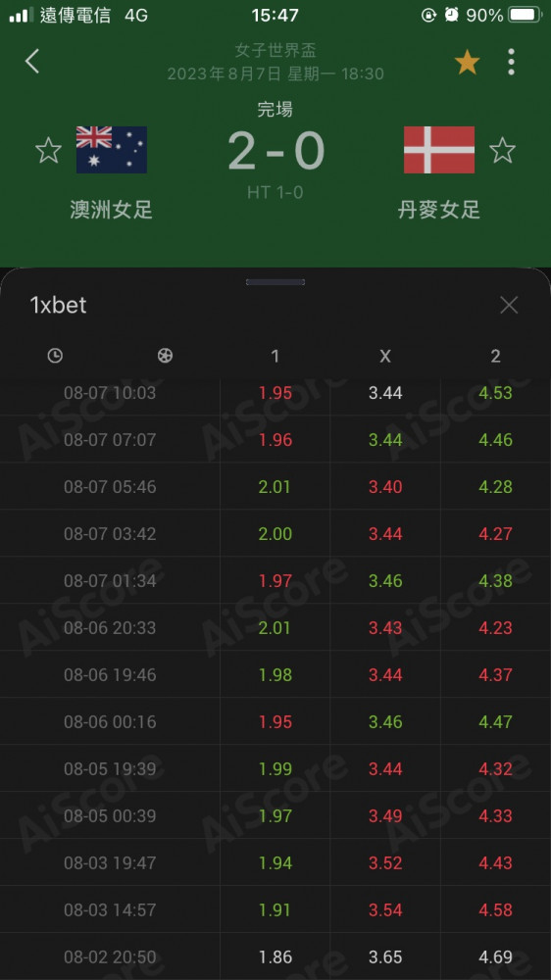This screenshot has height=980, width=551.
Task: Tap the soccer ball column icon
Action: (x=165, y=356)
